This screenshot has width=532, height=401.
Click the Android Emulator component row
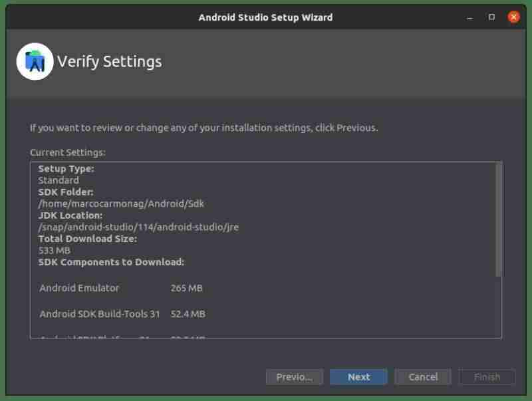click(x=121, y=288)
